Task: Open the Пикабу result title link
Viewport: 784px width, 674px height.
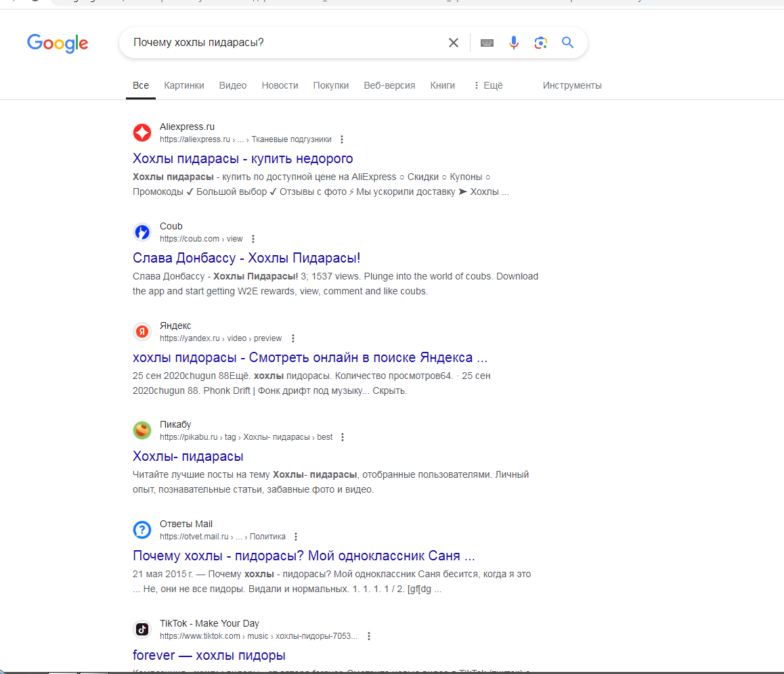Action: 188,457
